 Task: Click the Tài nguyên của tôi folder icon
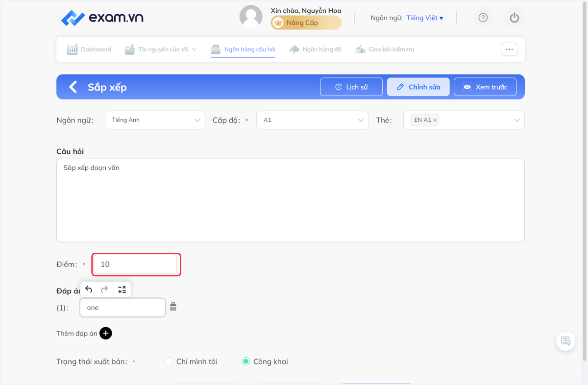click(130, 49)
